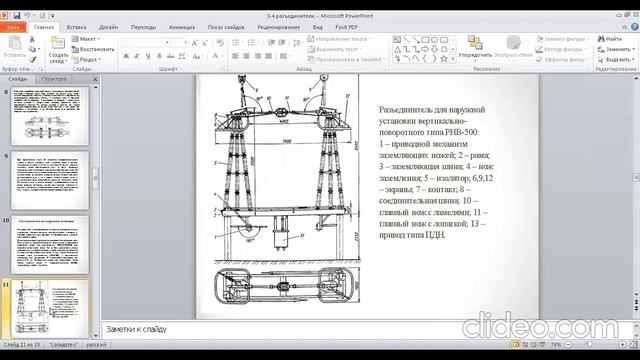This screenshot has width=640, height=360.
Task: Open the character spacing AV dropdown
Action: click(182, 56)
